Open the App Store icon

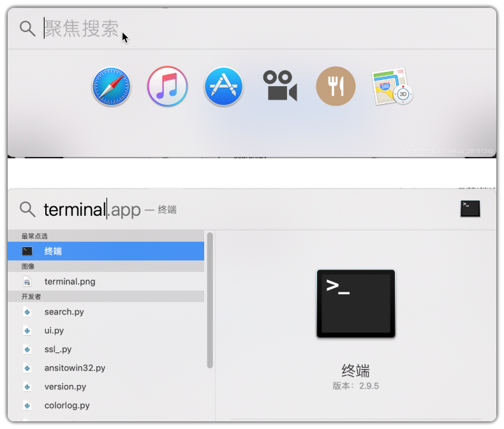(223, 87)
